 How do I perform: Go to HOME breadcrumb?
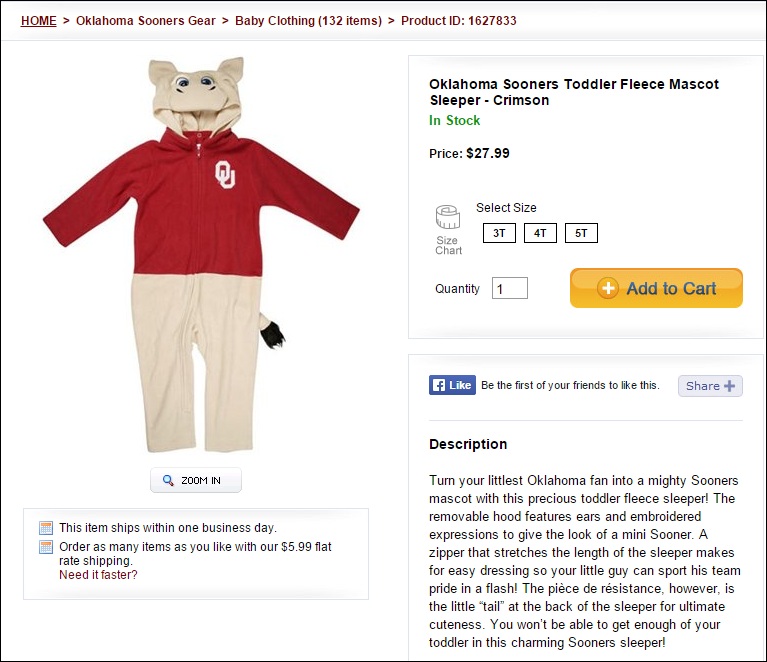coord(39,20)
